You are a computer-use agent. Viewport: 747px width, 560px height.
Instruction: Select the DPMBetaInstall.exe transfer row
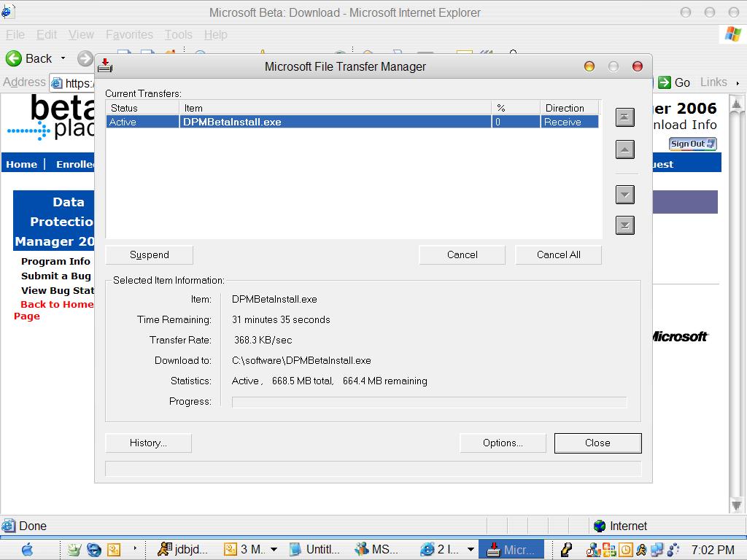[x=352, y=122]
